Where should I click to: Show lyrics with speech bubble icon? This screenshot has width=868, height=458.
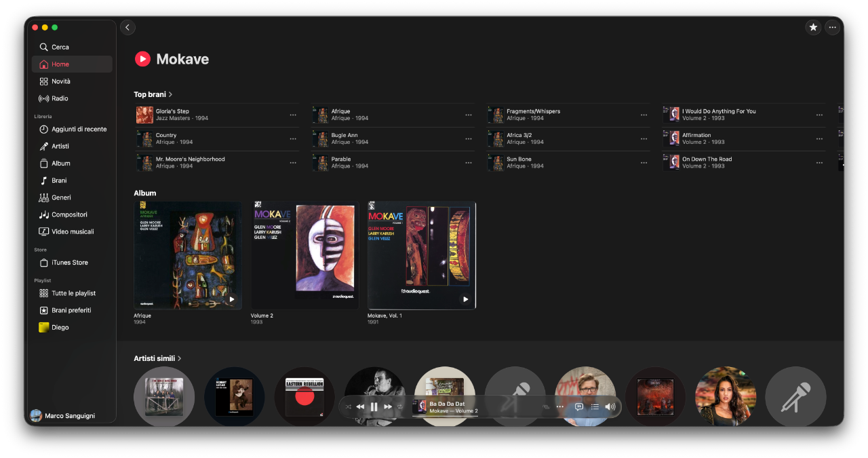point(579,406)
